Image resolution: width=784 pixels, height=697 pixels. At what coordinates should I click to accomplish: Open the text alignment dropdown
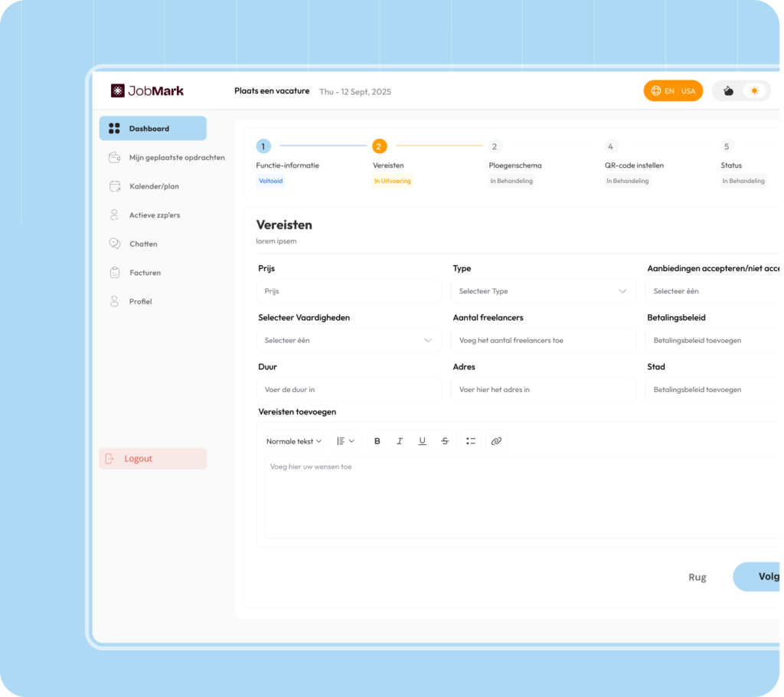click(345, 441)
